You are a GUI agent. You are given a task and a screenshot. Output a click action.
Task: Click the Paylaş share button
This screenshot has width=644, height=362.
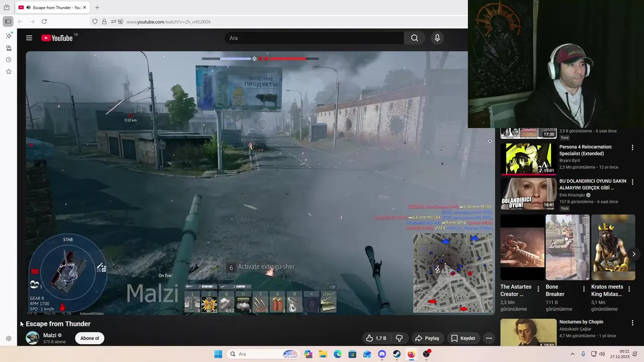pos(427,338)
